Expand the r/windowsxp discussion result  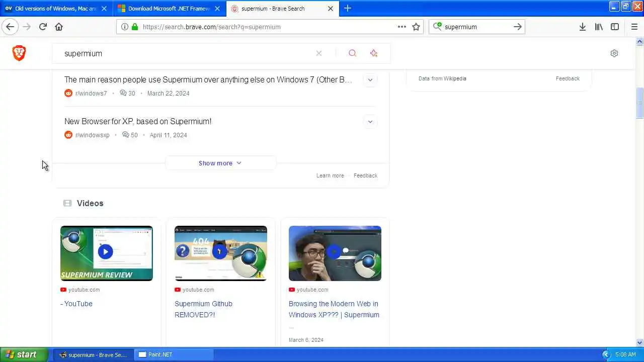[370, 121]
